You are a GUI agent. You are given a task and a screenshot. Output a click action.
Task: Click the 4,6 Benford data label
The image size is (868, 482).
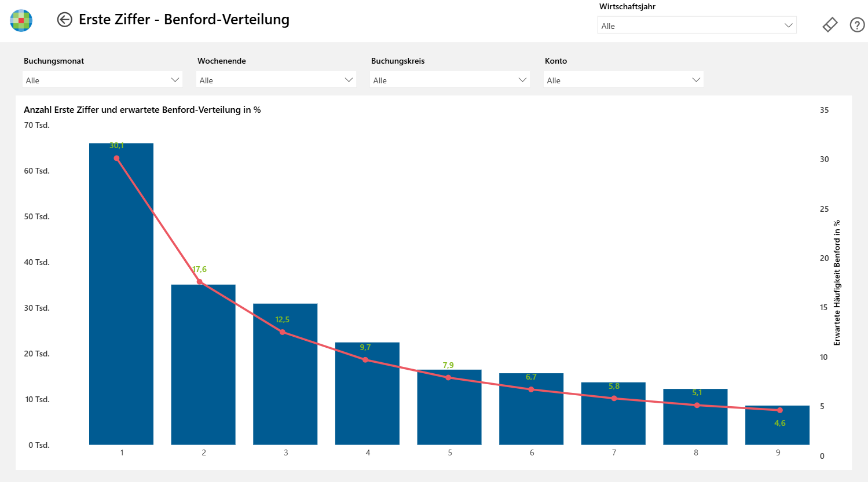(x=780, y=423)
